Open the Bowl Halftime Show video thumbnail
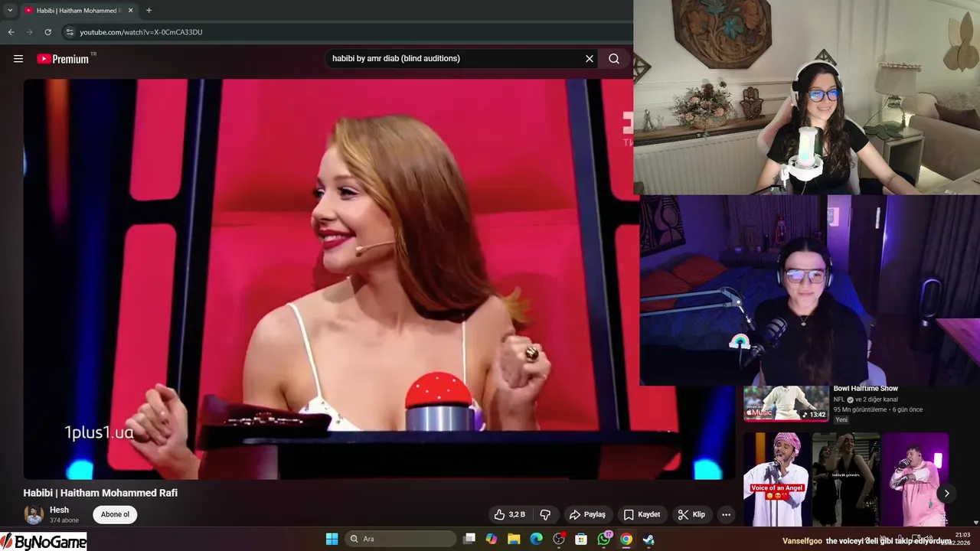Image resolution: width=980 pixels, height=551 pixels. pyautogui.click(x=786, y=403)
